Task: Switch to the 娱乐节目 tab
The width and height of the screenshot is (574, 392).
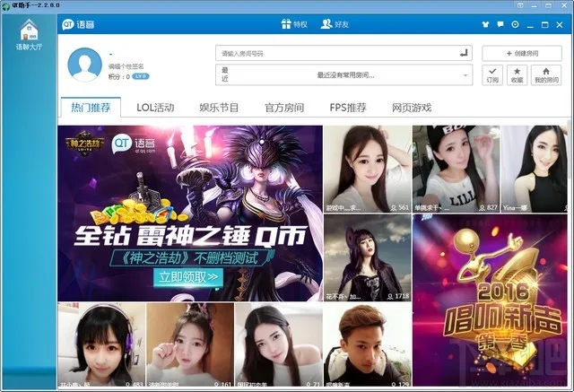Action: 219,108
